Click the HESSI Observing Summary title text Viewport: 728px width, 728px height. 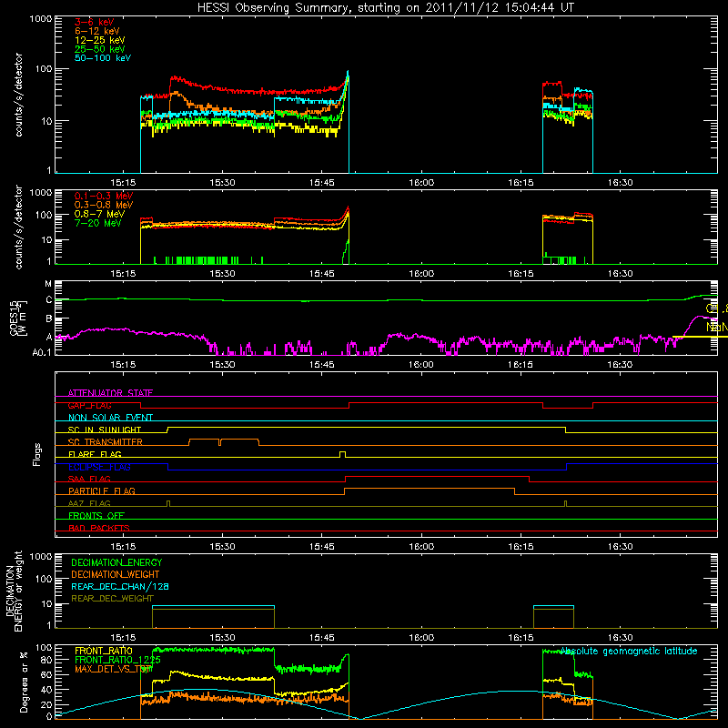tap(386, 8)
